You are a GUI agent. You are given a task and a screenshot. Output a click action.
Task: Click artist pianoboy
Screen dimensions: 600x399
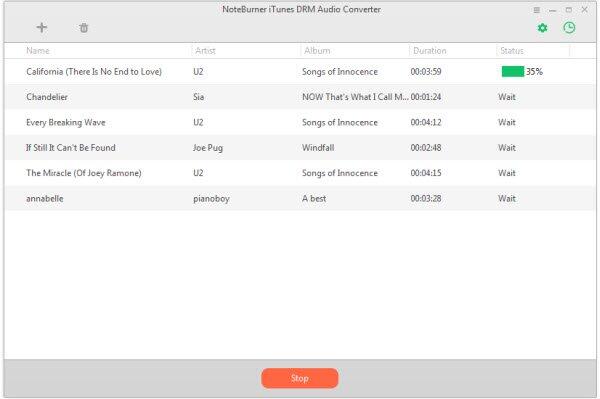[x=211, y=199]
